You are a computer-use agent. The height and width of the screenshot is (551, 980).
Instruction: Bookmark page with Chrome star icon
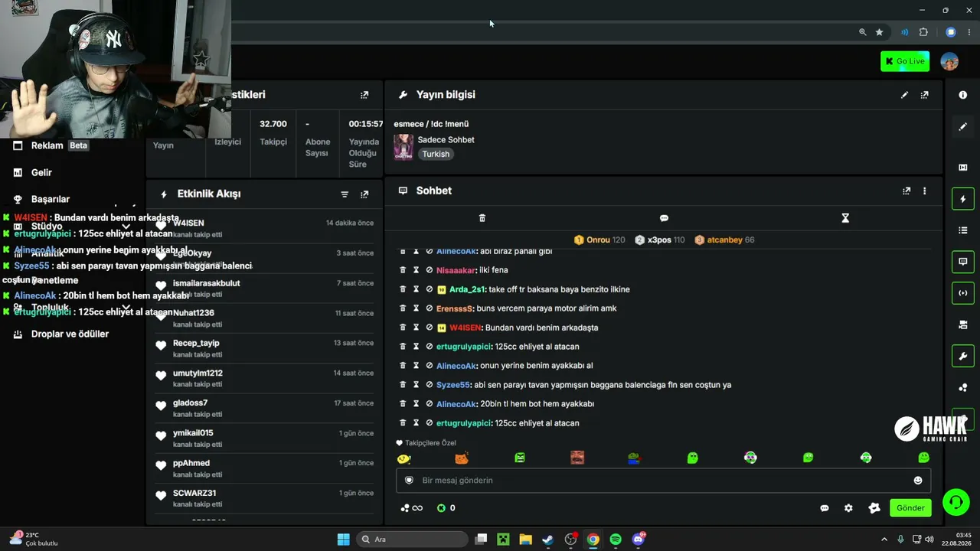880,32
